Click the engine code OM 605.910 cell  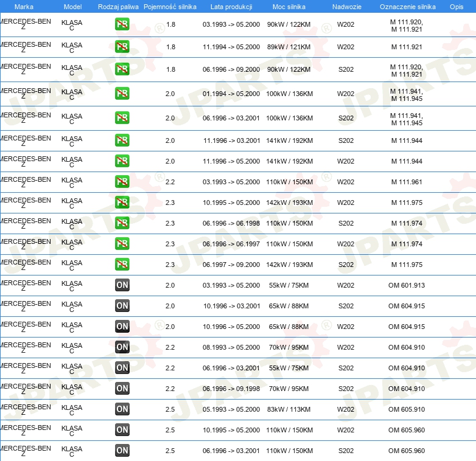[407, 409]
